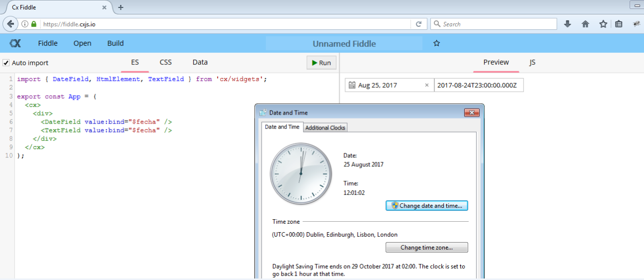Switch to the CSS editor tab
The height and width of the screenshot is (280, 644).
165,63
